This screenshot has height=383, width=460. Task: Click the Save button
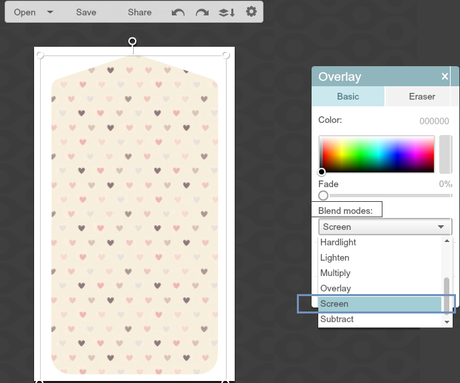point(86,12)
